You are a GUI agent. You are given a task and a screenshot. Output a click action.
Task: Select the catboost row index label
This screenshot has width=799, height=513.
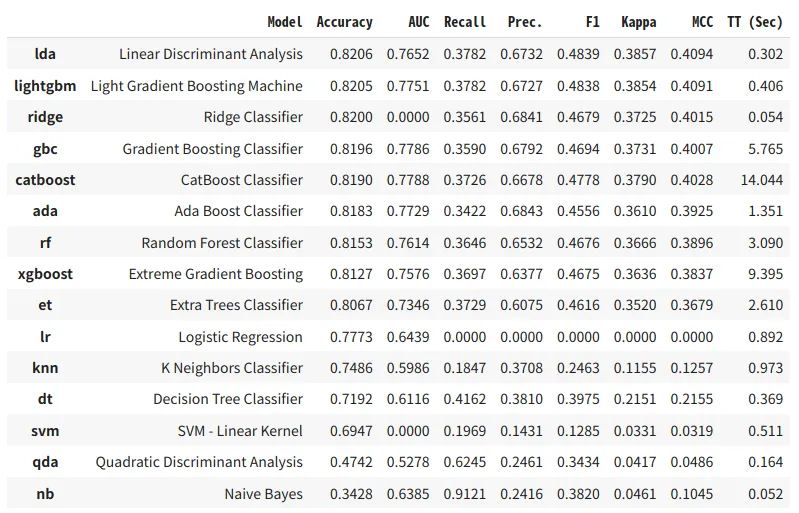pyautogui.click(x=45, y=180)
